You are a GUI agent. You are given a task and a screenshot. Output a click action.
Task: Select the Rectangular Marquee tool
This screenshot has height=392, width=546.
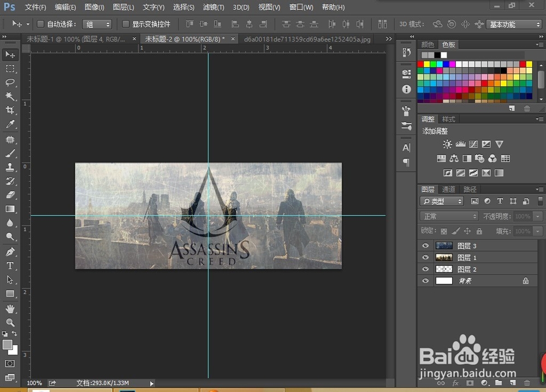(10, 69)
